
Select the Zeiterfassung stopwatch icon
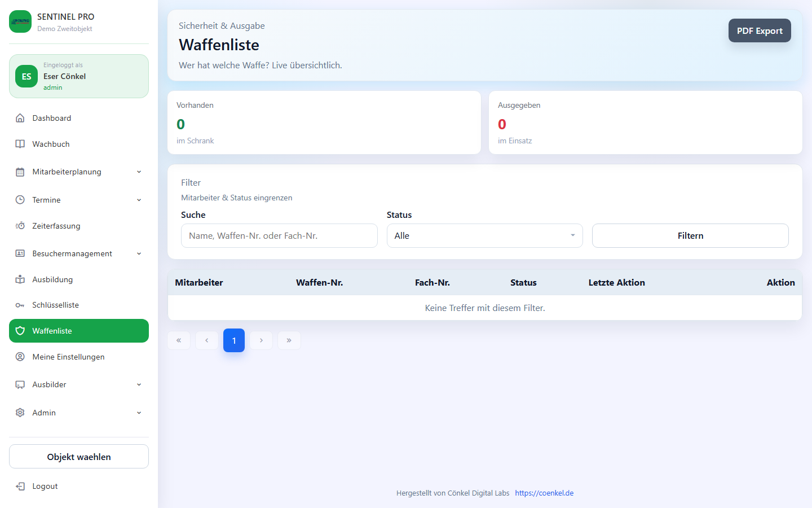tap(20, 226)
